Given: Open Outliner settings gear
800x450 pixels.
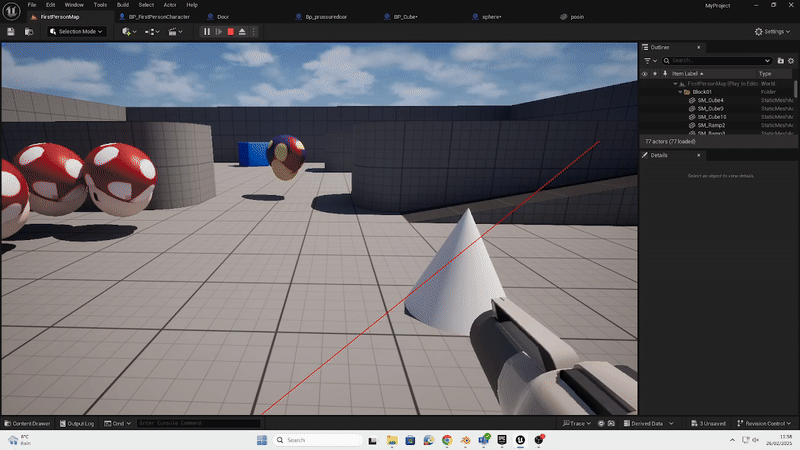Looking at the screenshot, I should click(x=791, y=61).
